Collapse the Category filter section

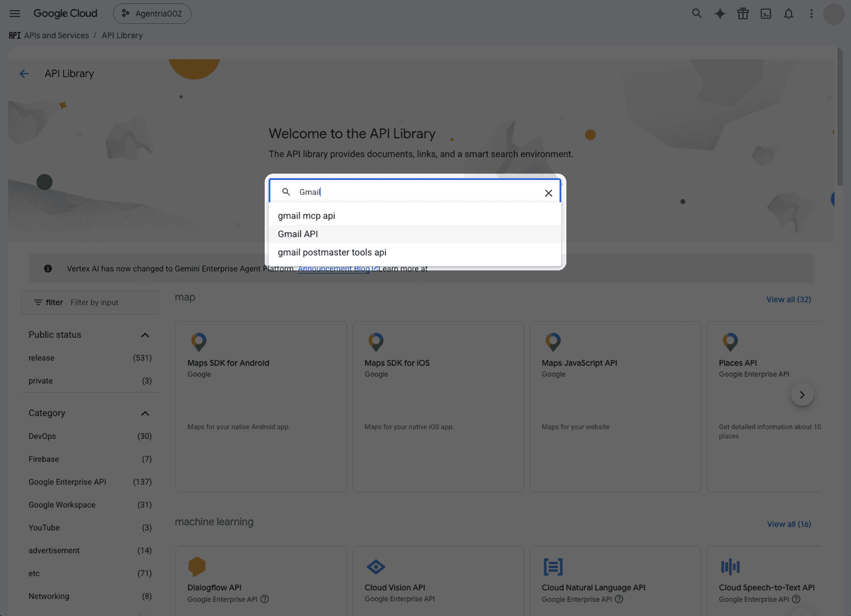pyautogui.click(x=145, y=413)
